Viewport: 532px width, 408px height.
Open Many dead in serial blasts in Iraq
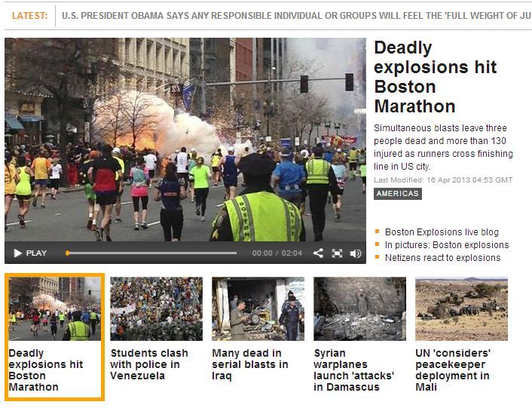250,364
